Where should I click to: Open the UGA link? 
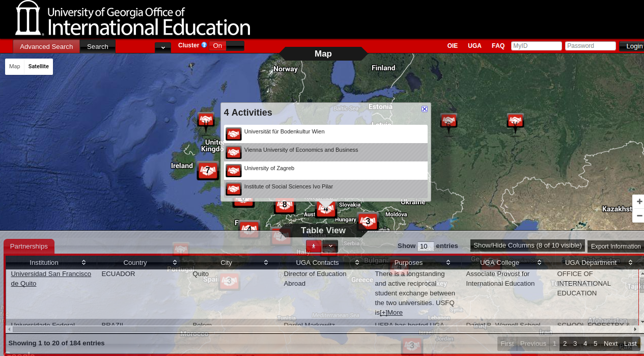coord(474,46)
